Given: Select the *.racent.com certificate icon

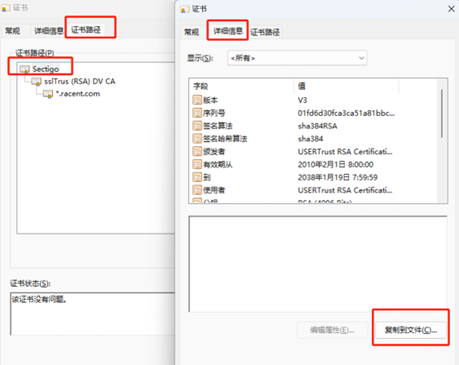Looking at the screenshot, I should click(48, 94).
